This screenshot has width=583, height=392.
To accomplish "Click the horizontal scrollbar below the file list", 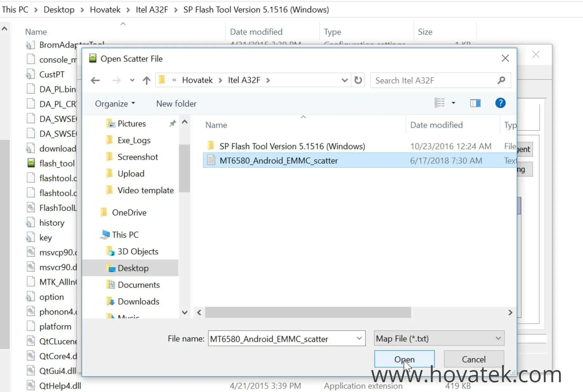I will coord(309,313).
